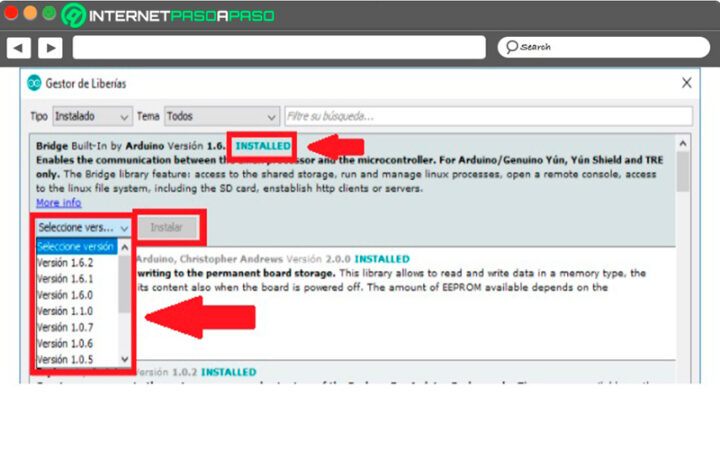This screenshot has height=450, width=720.
Task: Click the Arduino logo in dialog title
Action: [35, 83]
